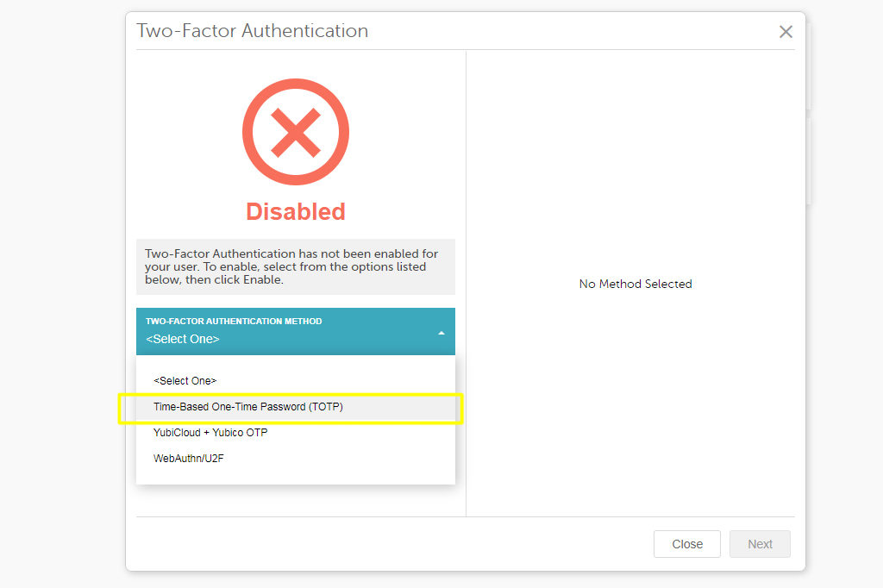Viewport: 883px width, 588px height.
Task: Click the red circled X disabled status icon
Action: 296,132
